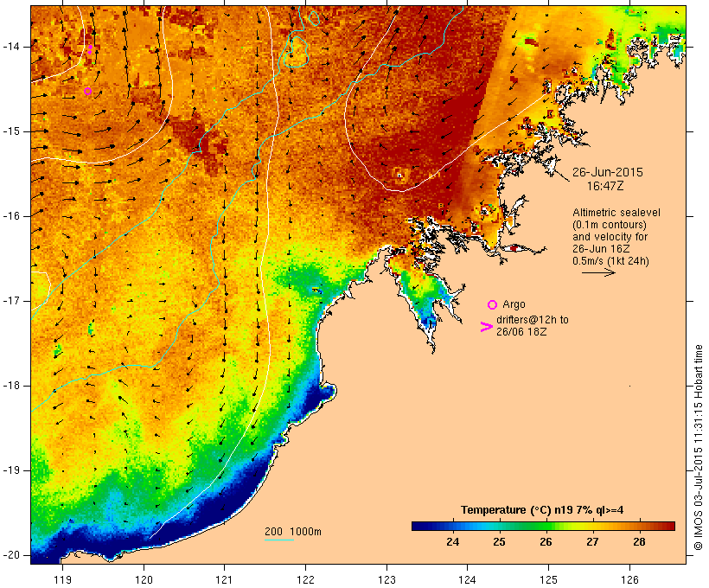Click the "16:47Z" time label
Viewport: 709px width, 588px height.
(x=605, y=186)
